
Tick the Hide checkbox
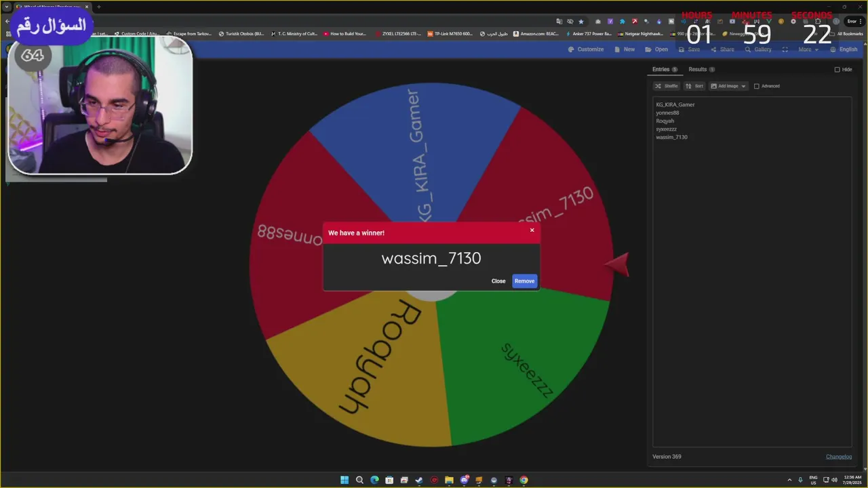(837, 70)
